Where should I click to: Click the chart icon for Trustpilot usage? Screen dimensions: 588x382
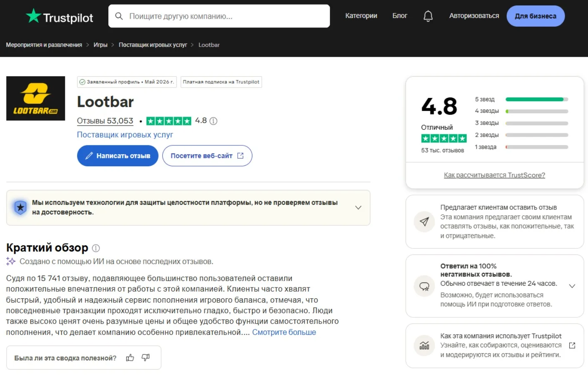(424, 345)
